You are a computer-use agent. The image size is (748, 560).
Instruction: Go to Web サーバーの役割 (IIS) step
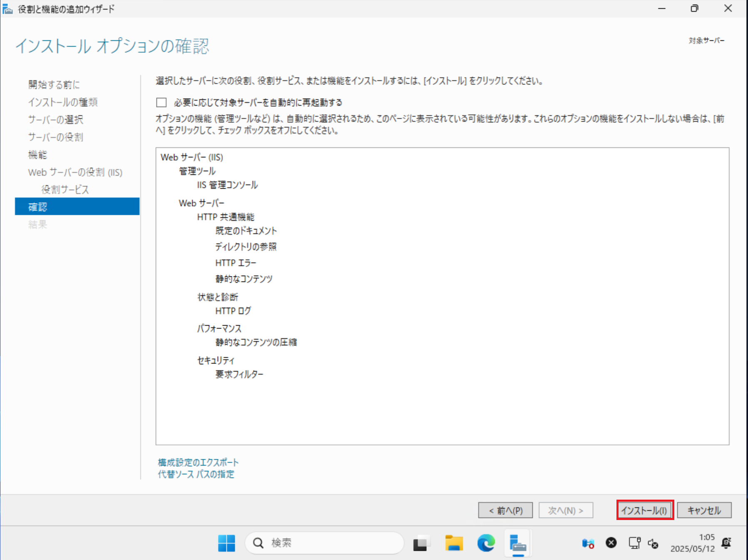(x=75, y=172)
